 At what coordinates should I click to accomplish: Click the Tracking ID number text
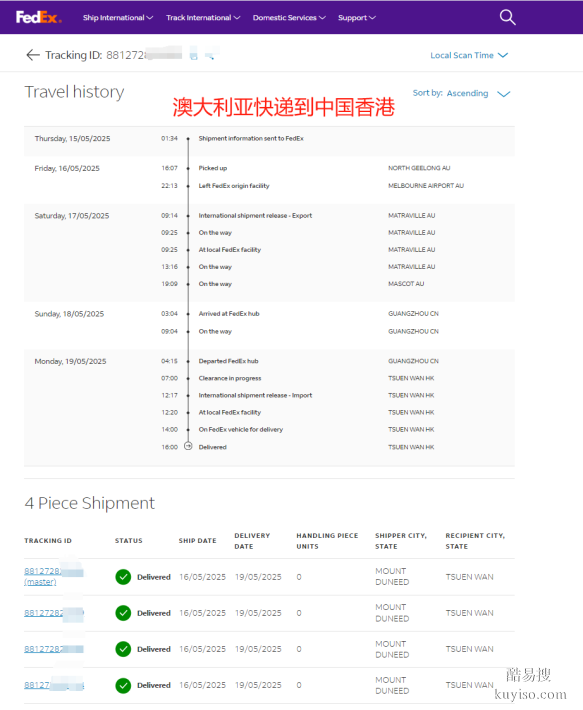(x=144, y=55)
